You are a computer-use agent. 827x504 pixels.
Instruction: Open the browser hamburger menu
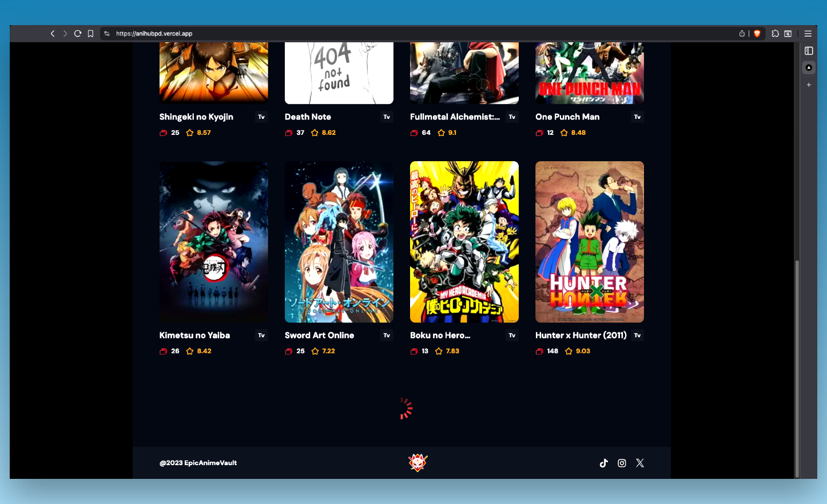tap(808, 34)
